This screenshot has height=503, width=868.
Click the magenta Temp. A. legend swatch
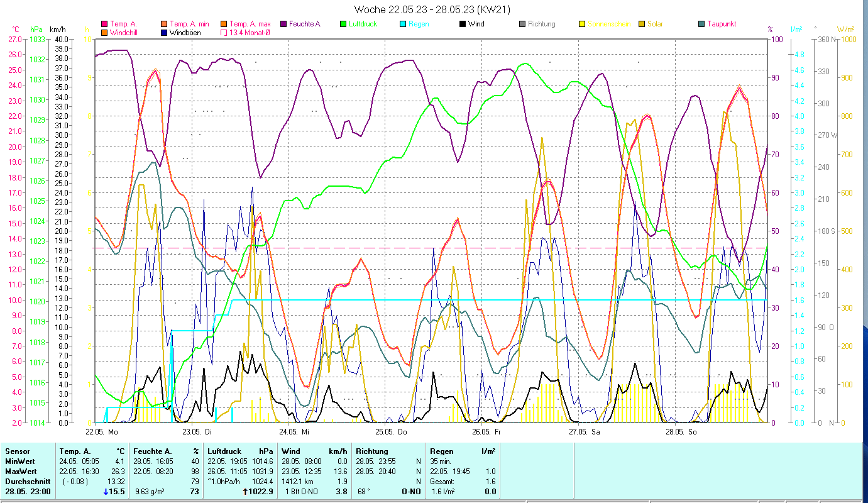point(104,24)
